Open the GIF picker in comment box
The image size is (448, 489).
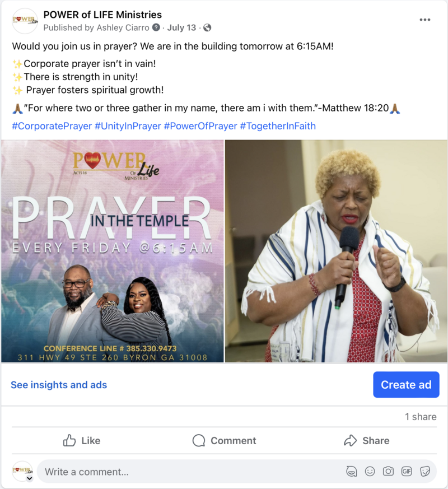(407, 471)
